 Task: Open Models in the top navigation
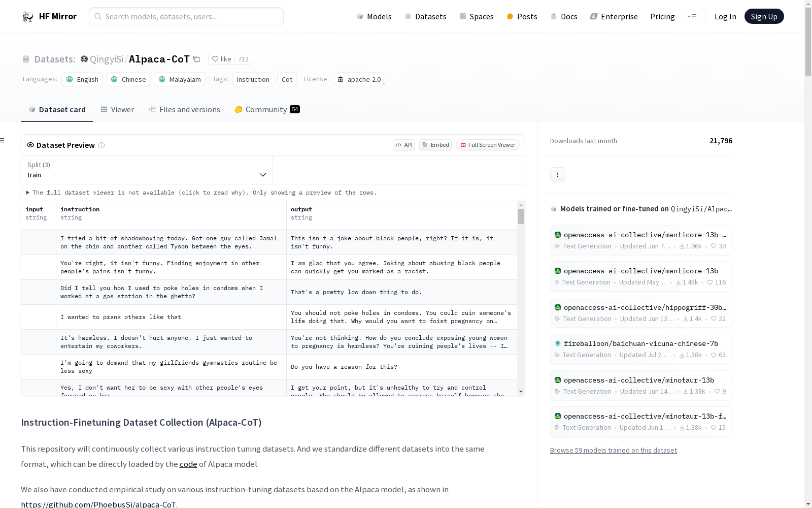(374, 17)
